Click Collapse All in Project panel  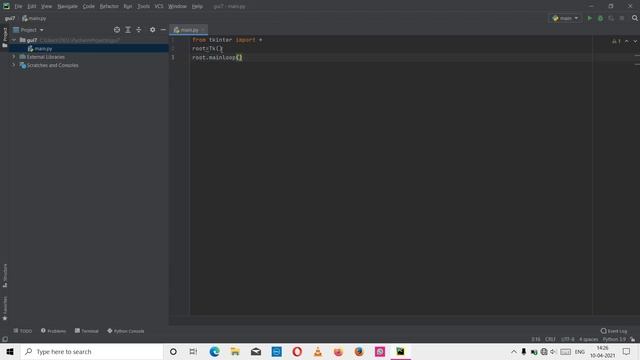tap(139, 30)
